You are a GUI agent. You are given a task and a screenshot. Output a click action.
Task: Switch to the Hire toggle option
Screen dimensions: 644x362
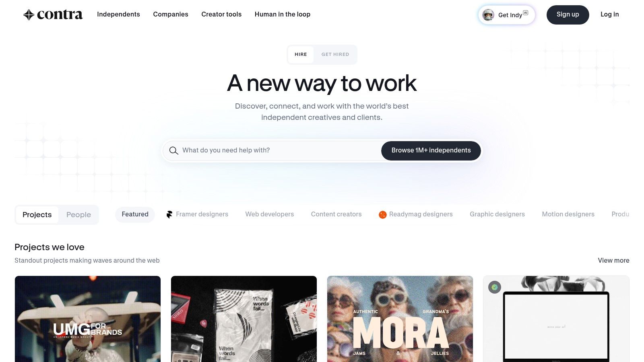tap(301, 54)
